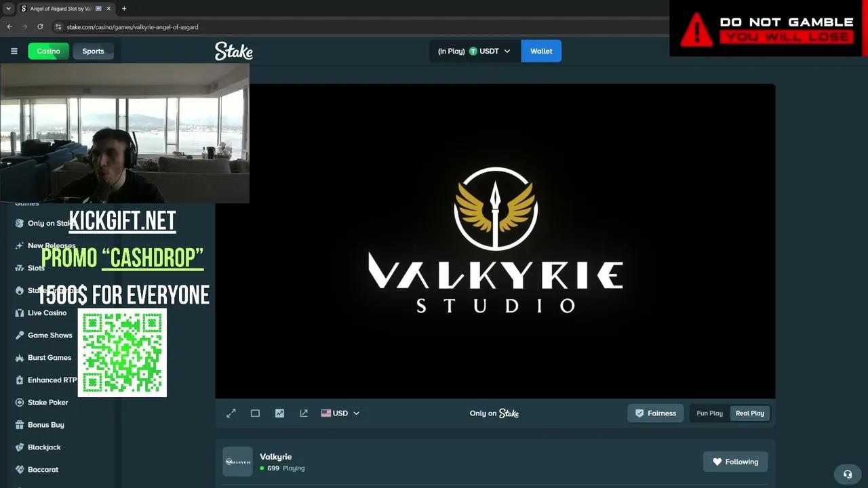Expand the USDT currency balance dropdown
Viewport: 868px width, 488px height.
(474, 51)
